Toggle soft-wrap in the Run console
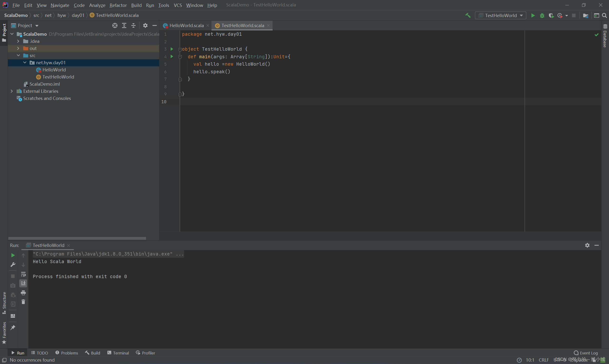This screenshot has height=364, width=609. pyautogui.click(x=23, y=274)
